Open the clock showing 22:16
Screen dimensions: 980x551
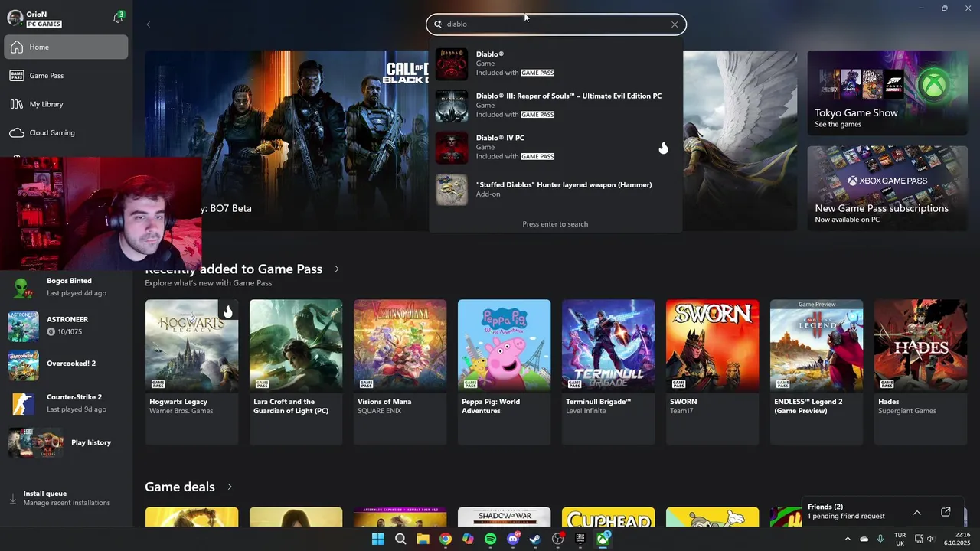(957, 539)
